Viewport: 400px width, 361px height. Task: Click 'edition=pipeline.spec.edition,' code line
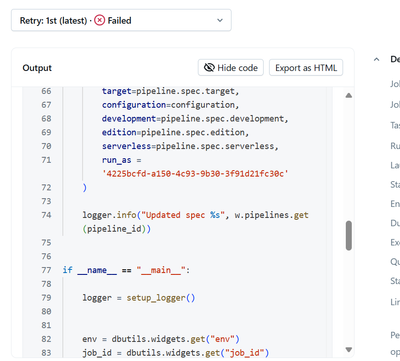175,132
